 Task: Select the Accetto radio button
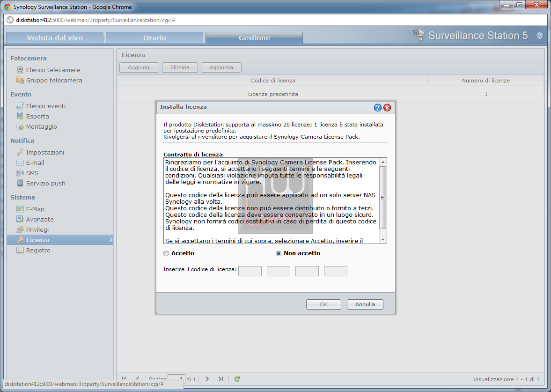(166, 253)
